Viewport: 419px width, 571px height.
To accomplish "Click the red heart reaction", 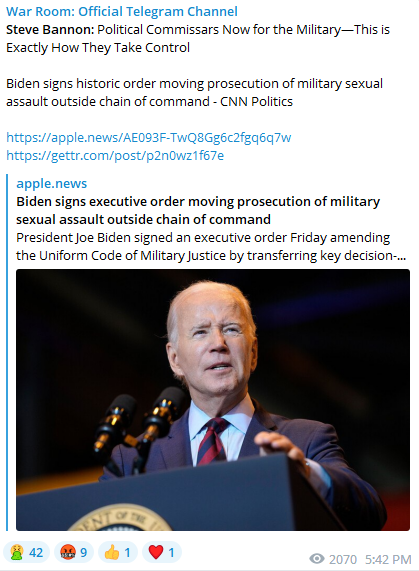I will [x=162, y=552].
